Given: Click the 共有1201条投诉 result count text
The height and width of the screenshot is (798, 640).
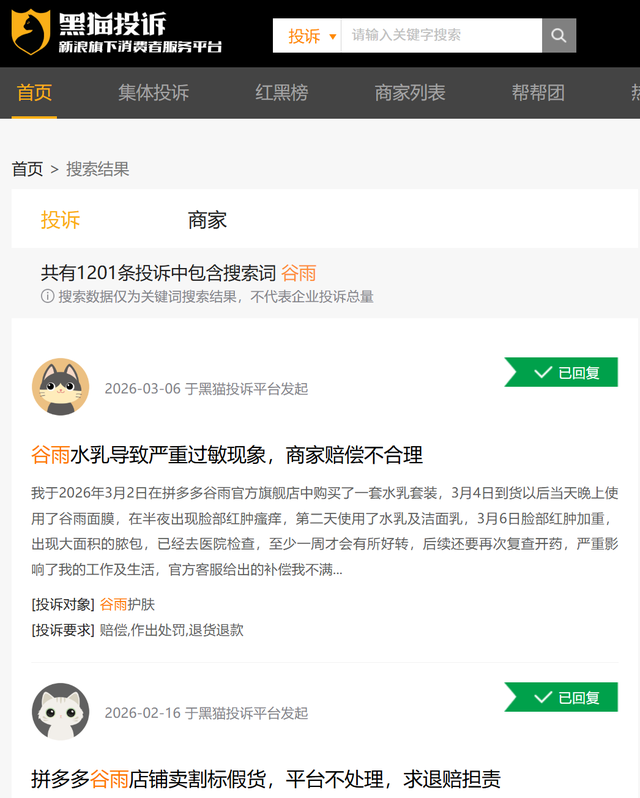Looking at the screenshot, I should tap(158, 273).
